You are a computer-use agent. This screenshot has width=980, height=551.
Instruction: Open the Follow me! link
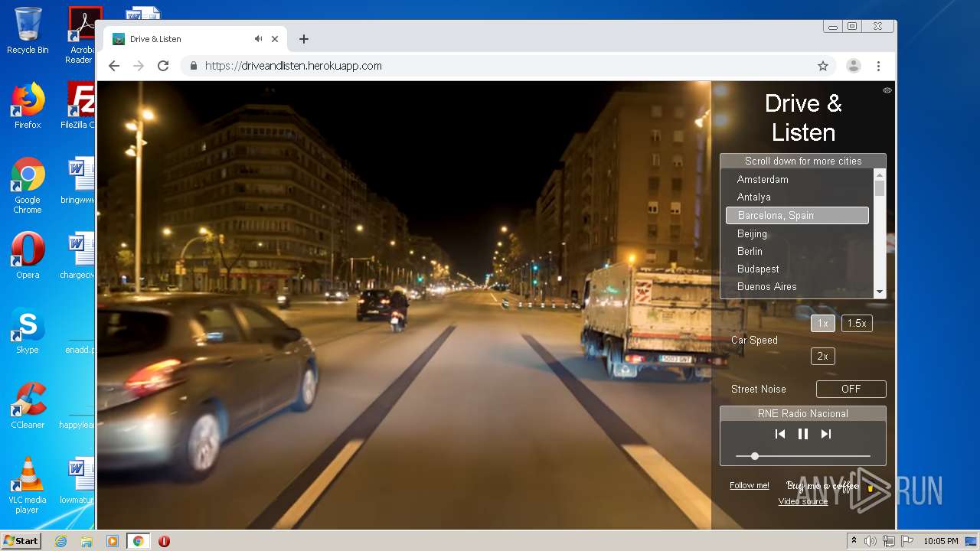[749, 485]
